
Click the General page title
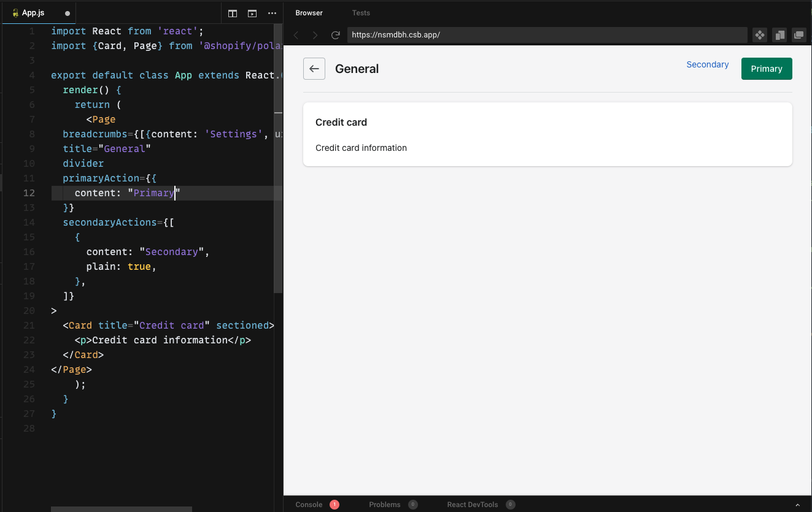(x=357, y=69)
